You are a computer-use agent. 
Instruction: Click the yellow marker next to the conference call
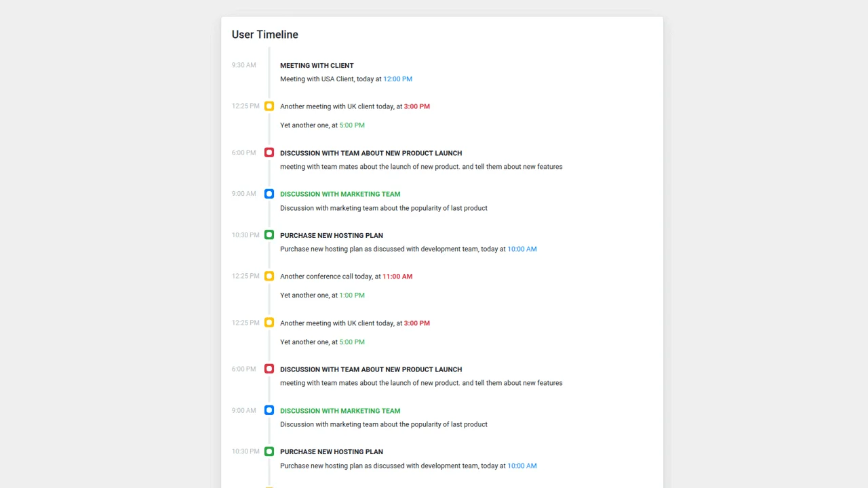269,276
